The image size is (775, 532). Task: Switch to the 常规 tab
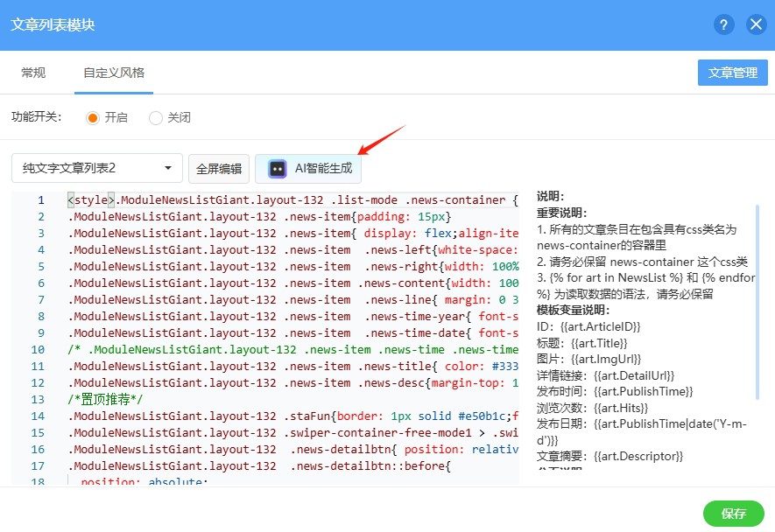pos(33,73)
